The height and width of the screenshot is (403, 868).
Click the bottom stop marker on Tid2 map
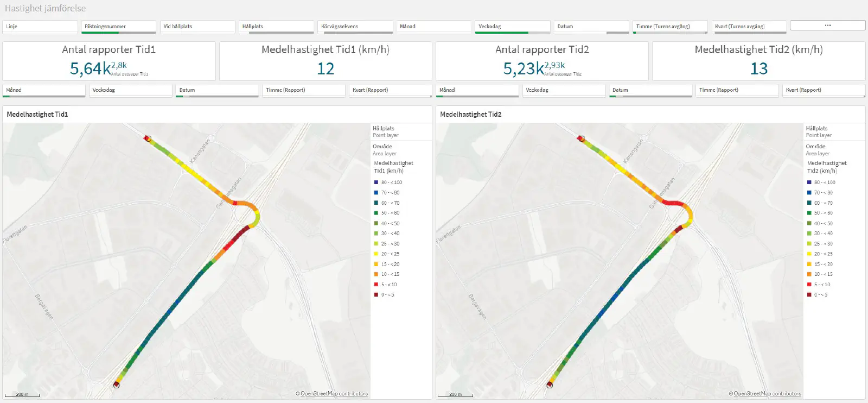(550, 385)
